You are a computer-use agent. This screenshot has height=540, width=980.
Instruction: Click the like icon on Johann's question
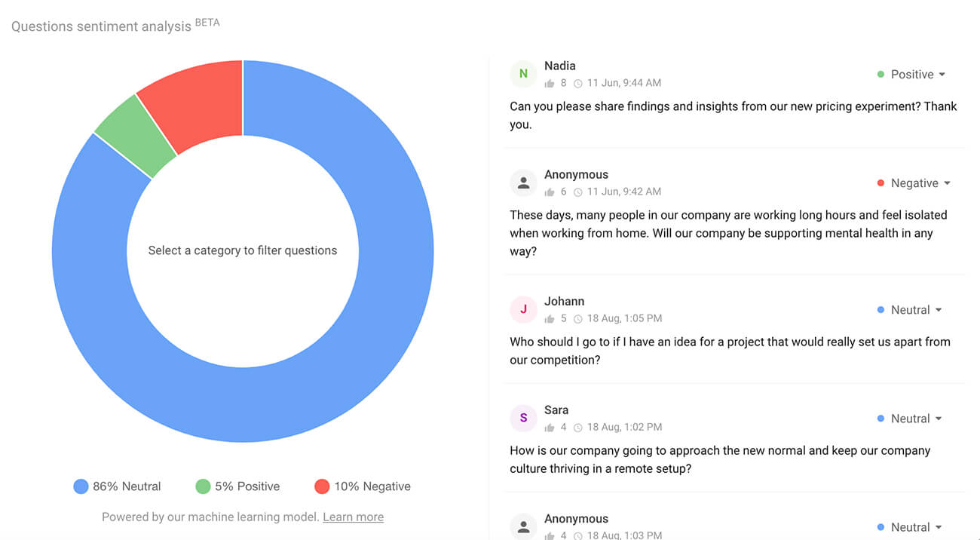[x=550, y=318]
